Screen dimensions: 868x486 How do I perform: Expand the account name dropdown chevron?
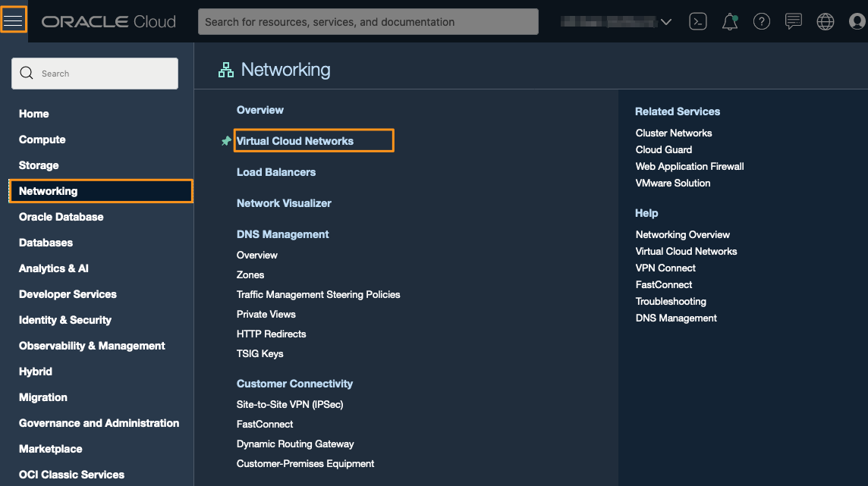[x=666, y=21]
